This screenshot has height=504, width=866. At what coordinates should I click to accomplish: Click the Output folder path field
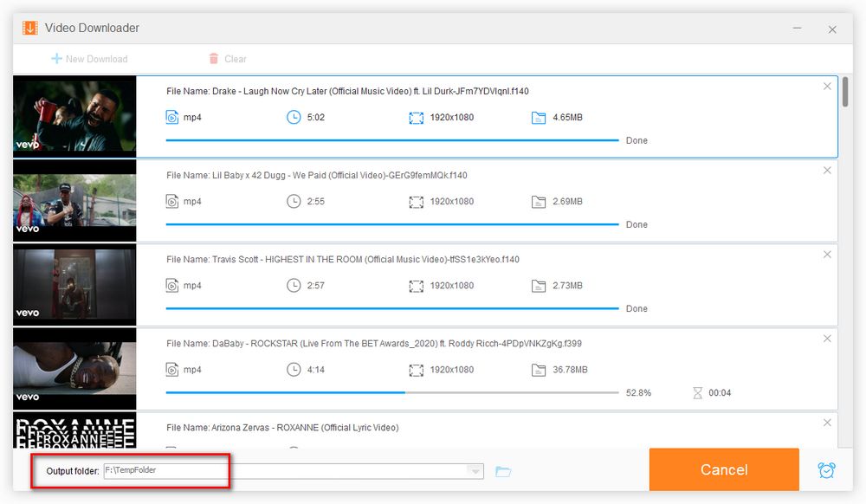click(x=294, y=471)
